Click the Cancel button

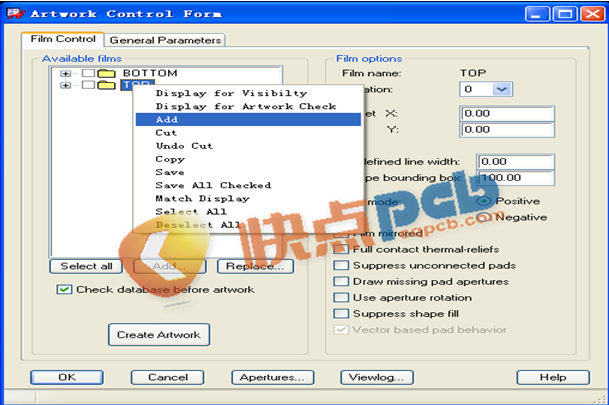click(167, 377)
